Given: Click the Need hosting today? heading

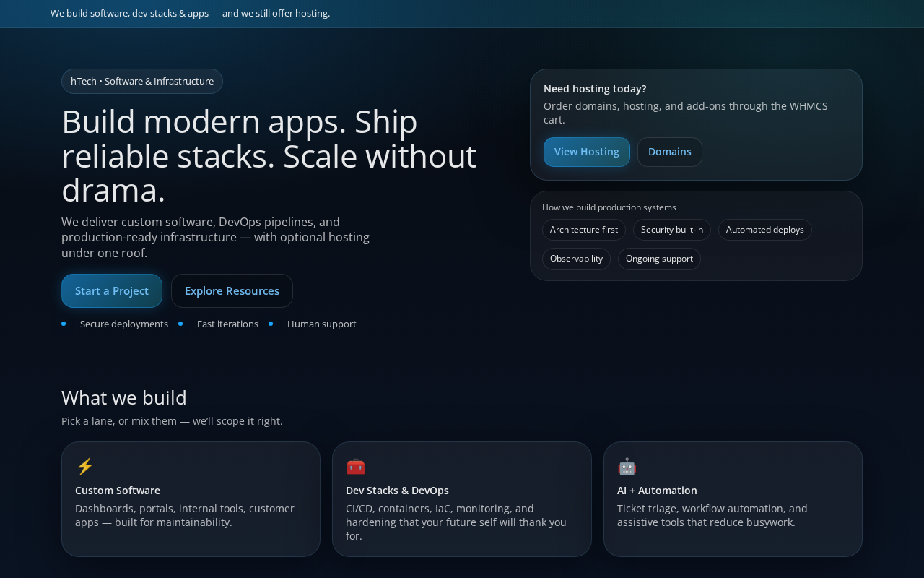Looking at the screenshot, I should click(595, 89).
